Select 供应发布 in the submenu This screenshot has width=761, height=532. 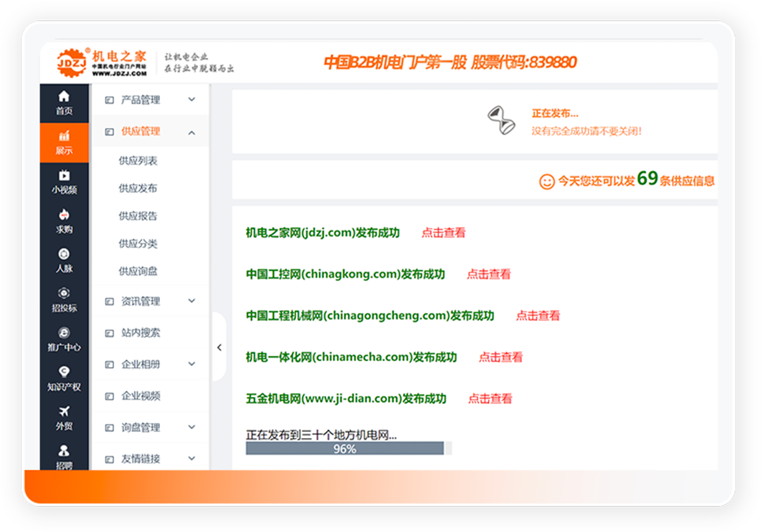coord(138,189)
